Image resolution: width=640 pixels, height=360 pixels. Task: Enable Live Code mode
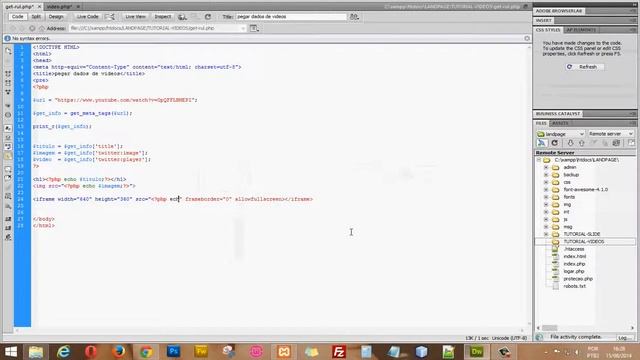tap(87, 17)
